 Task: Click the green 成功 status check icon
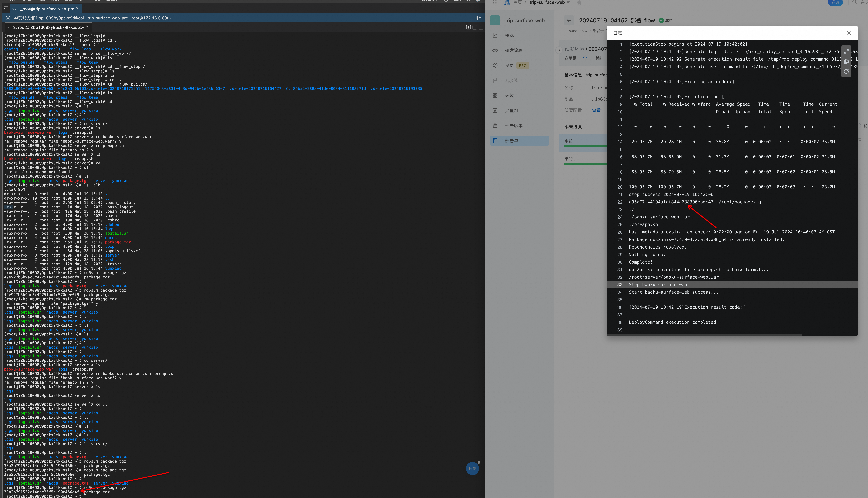661,21
